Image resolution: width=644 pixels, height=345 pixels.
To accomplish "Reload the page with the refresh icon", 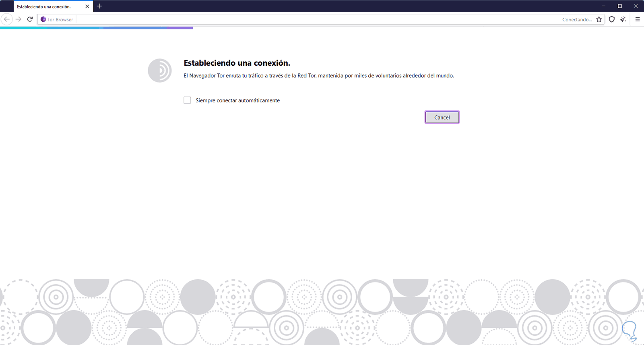I will click(30, 19).
